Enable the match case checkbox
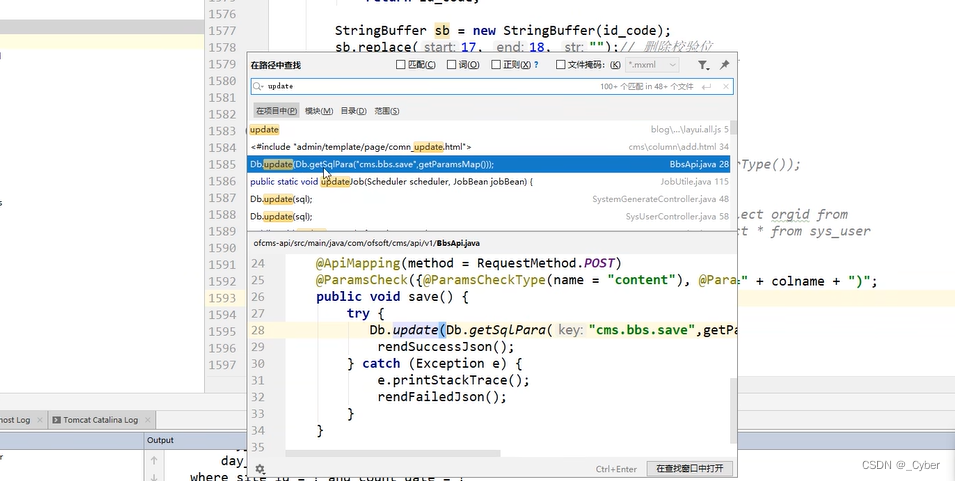955x481 pixels. click(401, 65)
